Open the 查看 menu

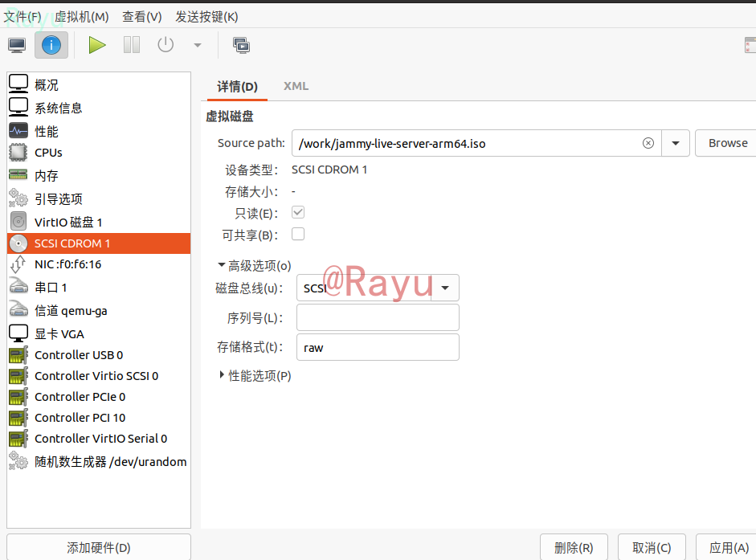141,17
